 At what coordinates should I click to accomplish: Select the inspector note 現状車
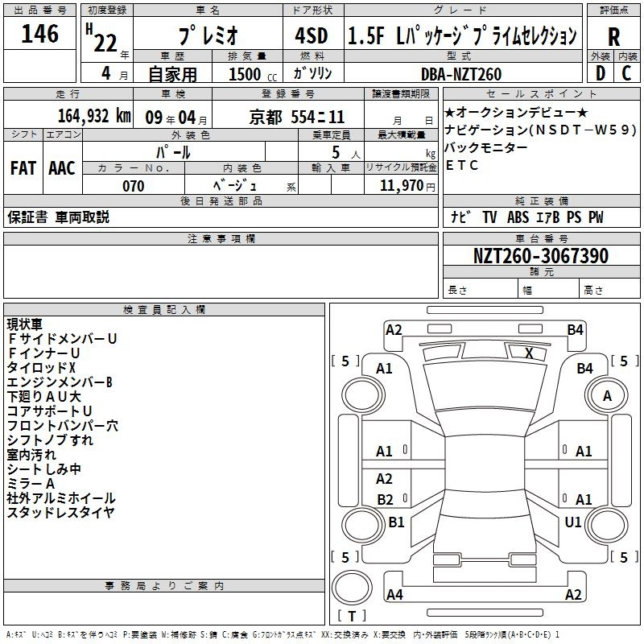(x=25, y=324)
